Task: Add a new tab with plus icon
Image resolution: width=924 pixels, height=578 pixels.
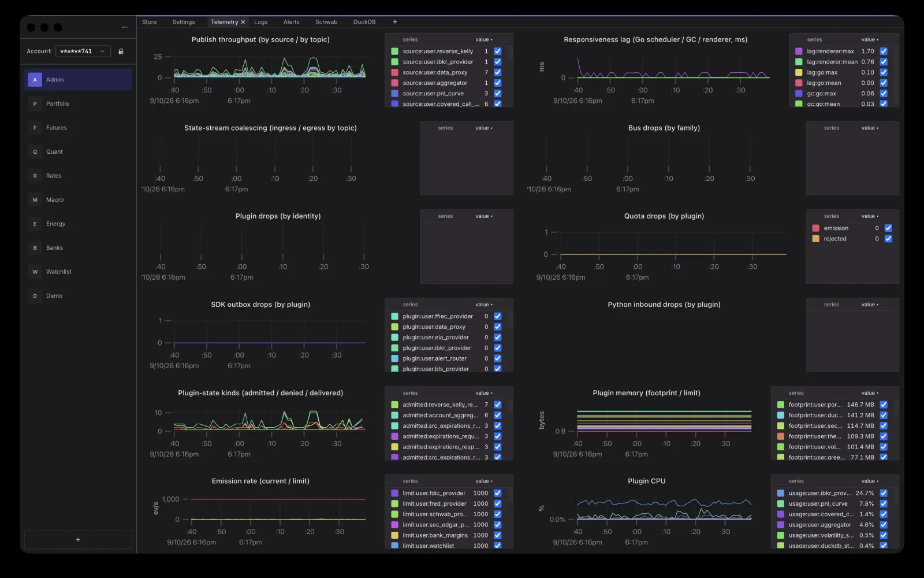Action: (395, 22)
